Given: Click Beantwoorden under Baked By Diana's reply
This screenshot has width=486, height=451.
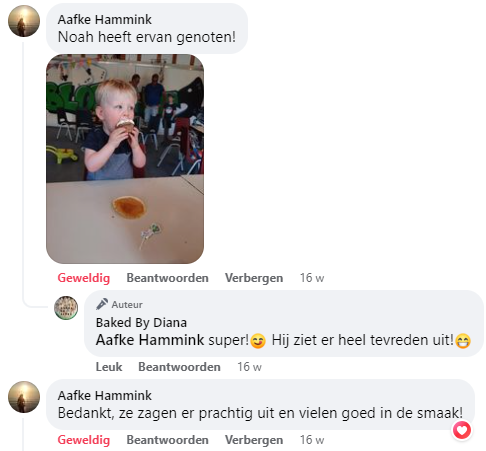Looking at the screenshot, I should [x=179, y=367].
